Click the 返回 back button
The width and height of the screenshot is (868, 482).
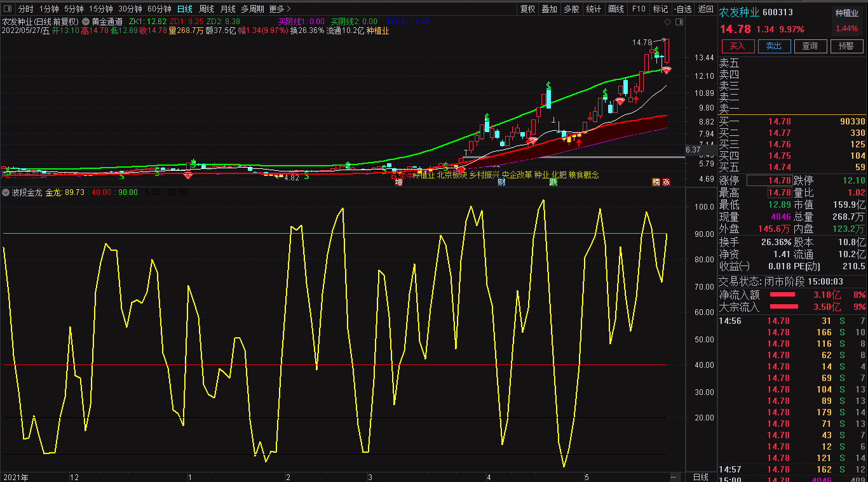tap(705, 9)
